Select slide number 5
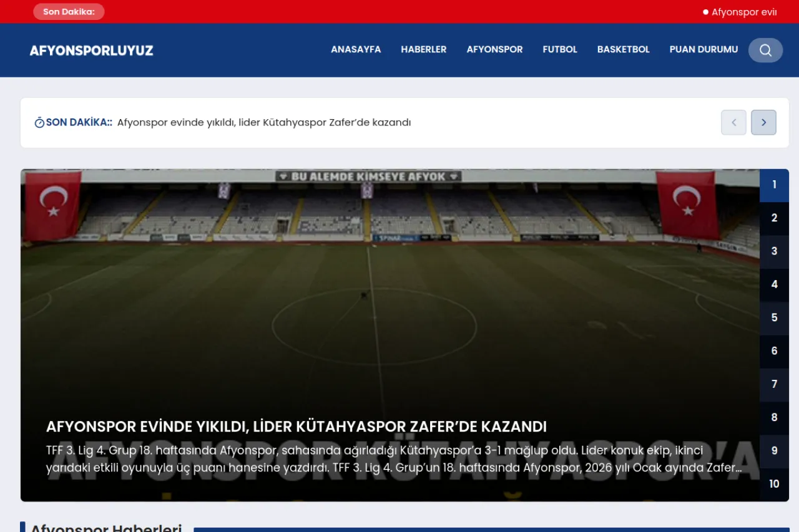The image size is (799, 532). (774, 317)
